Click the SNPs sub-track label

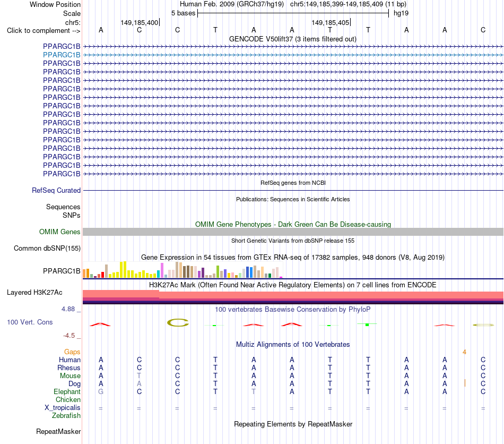72,215
